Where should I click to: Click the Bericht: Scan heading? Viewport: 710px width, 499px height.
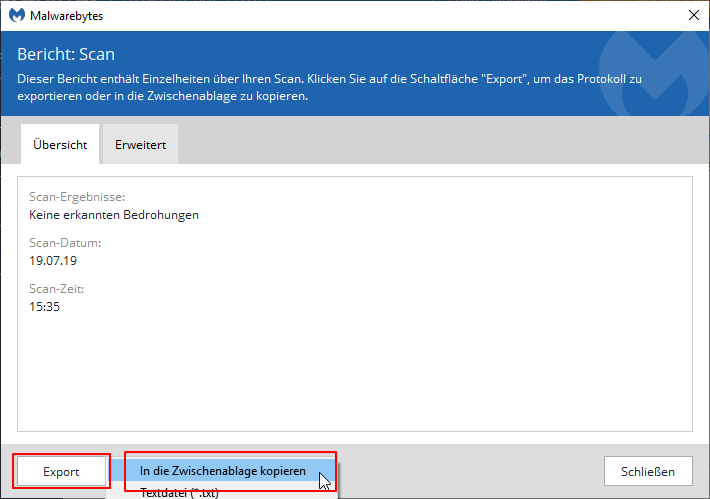tap(66, 54)
